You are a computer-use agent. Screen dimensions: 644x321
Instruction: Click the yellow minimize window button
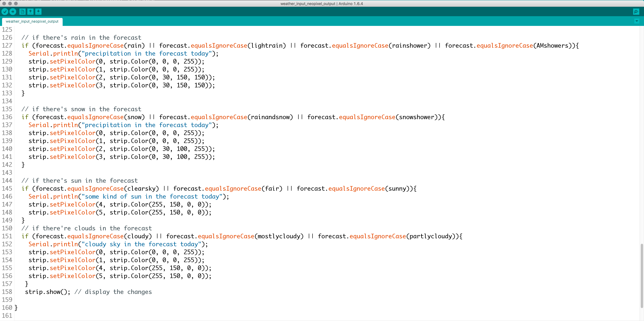pos(10,4)
